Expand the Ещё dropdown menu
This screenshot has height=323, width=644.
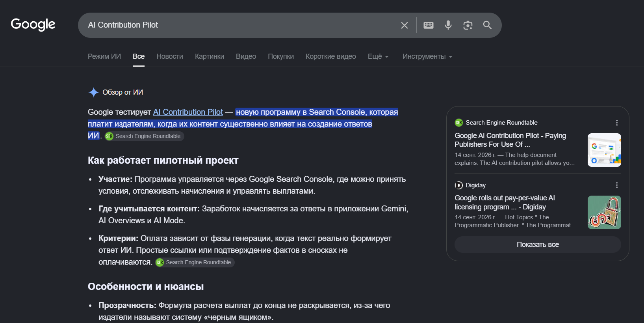378,56
